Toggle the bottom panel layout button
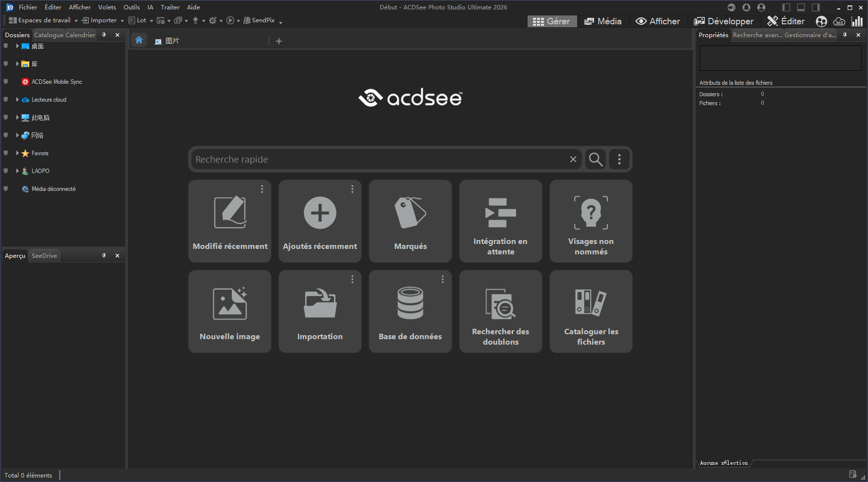 pos(801,7)
